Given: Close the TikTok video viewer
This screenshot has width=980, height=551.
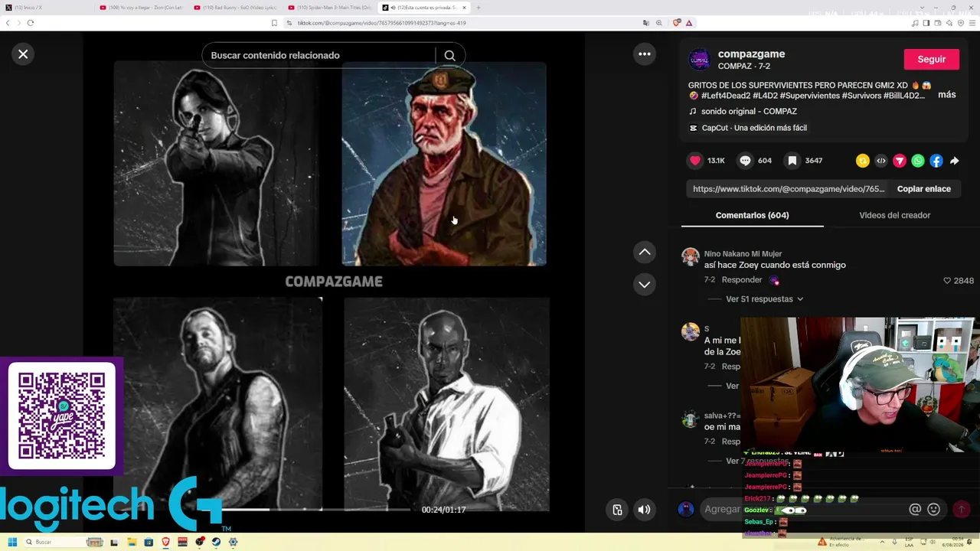Looking at the screenshot, I should pos(23,54).
